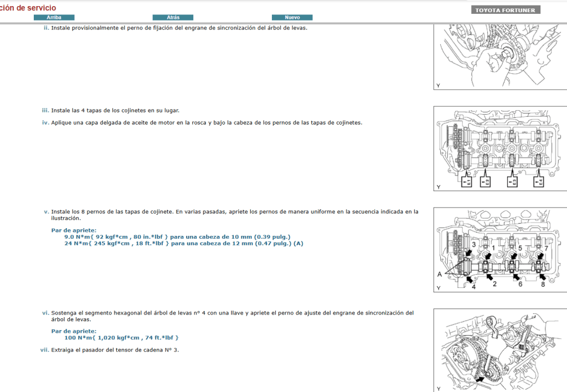Open the camshaft timing gear installation diagram
The width and height of the screenshot is (567, 392).
[498, 55]
